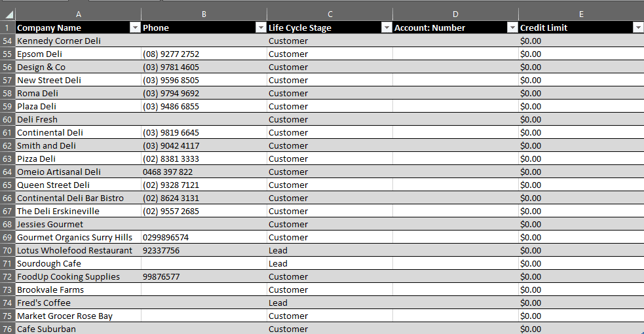
Task: Open the Account: Number filter dropdown
Action: point(512,28)
